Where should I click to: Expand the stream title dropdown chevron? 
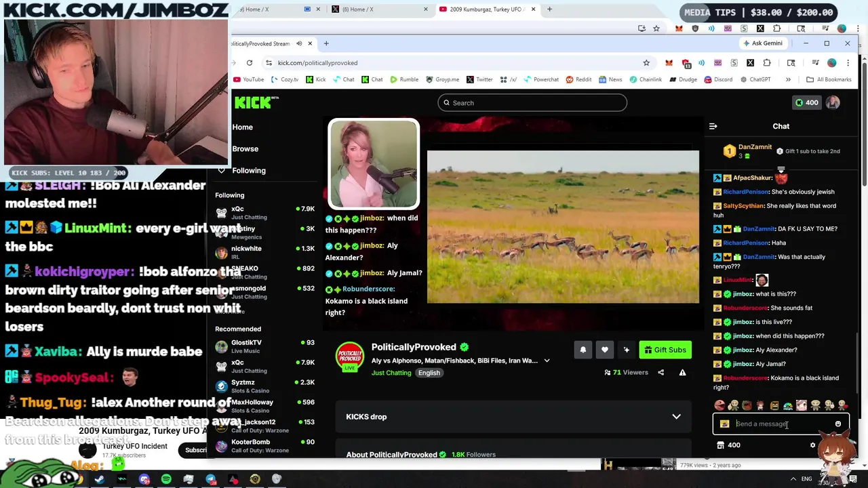point(547,361)
